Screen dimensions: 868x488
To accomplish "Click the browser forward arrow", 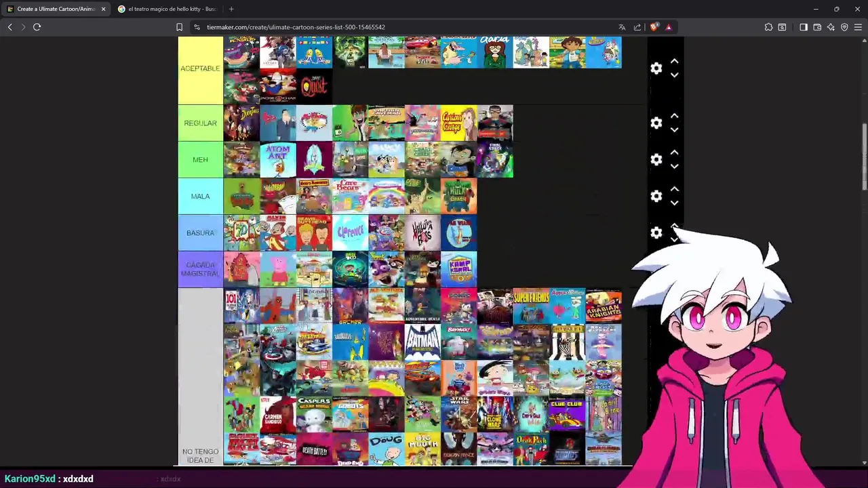I will tap(23, 27).
